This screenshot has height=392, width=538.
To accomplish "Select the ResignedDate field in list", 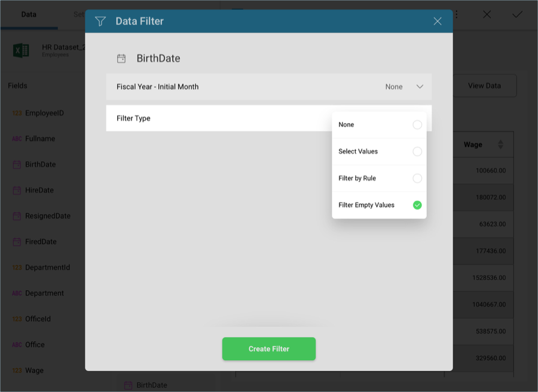I will coord(48,216).
